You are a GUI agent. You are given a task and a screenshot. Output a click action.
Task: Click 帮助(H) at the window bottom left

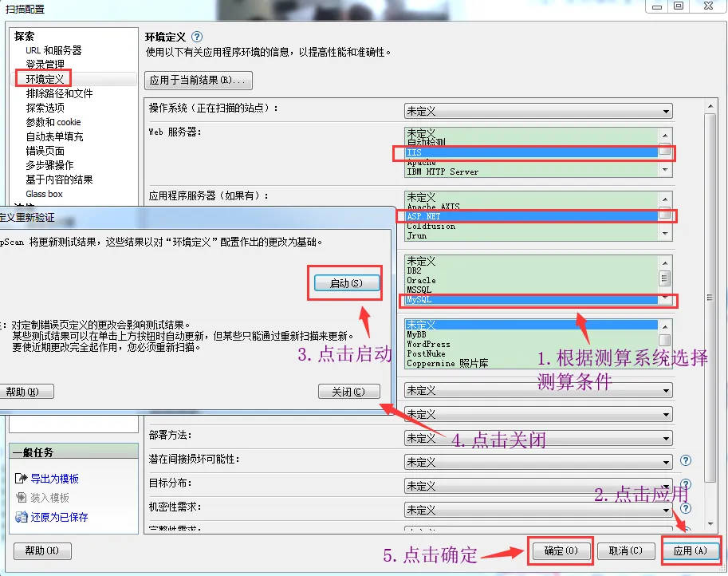(42, 550)
